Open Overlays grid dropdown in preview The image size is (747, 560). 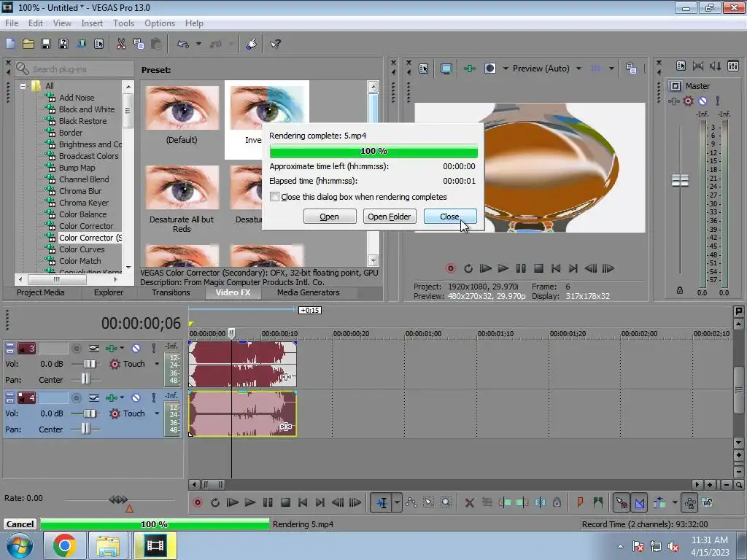tap(611, 69)
